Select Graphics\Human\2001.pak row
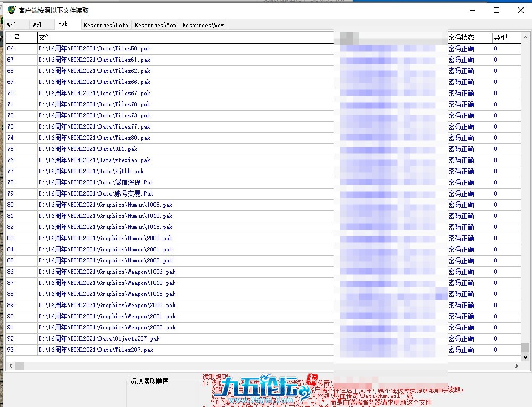This screenshot has width=532, height=407. coord(263,250)
